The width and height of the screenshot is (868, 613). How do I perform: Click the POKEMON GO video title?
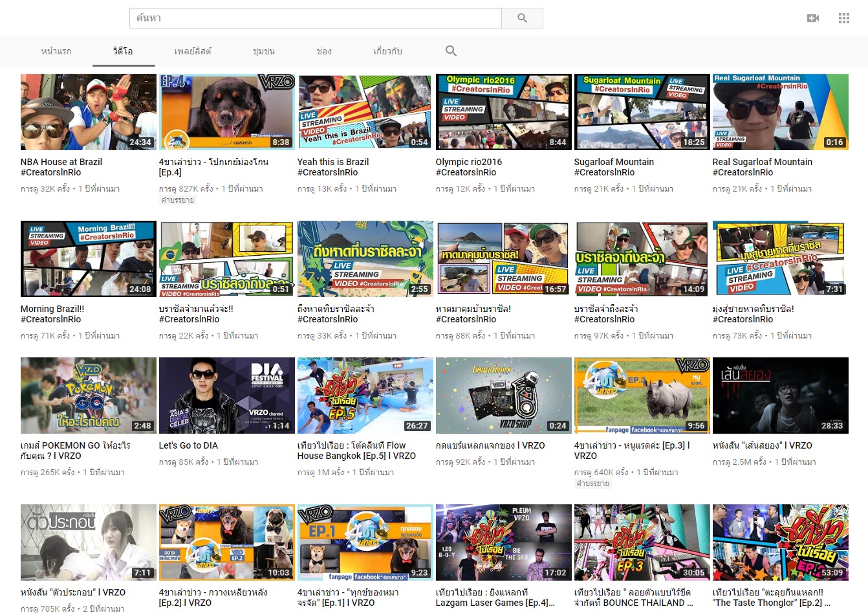click(76, 451)
